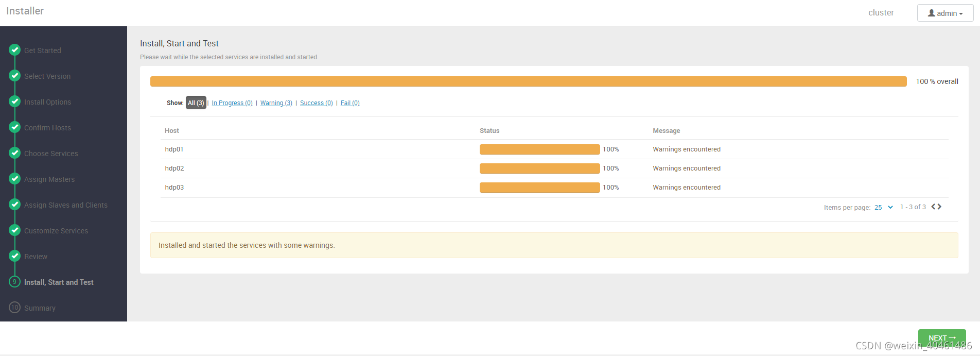This screenshot has height=356, width=980.
Task: Select the Assign Masters step label
Action: (x=49, y=179)
